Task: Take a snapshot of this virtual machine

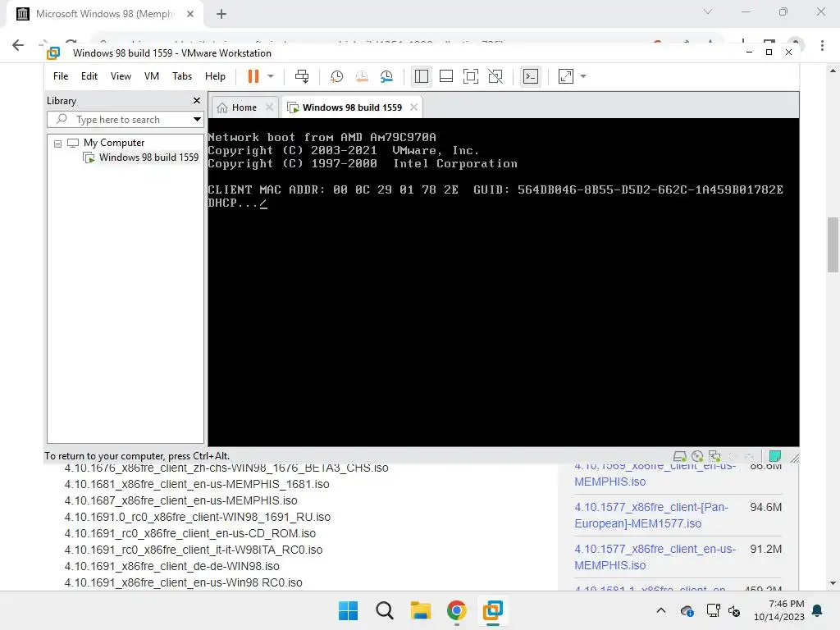Action: tap(336, 76)
